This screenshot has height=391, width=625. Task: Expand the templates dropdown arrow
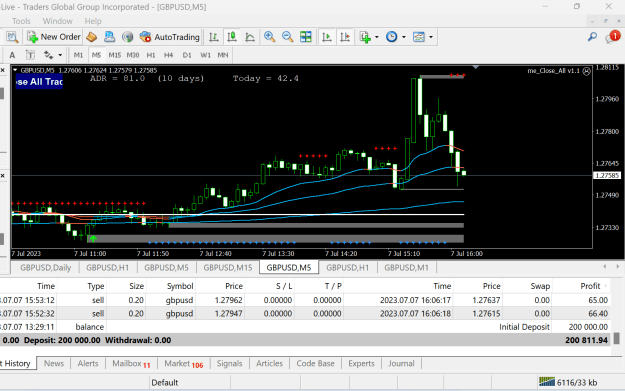[x=431, y=37]
